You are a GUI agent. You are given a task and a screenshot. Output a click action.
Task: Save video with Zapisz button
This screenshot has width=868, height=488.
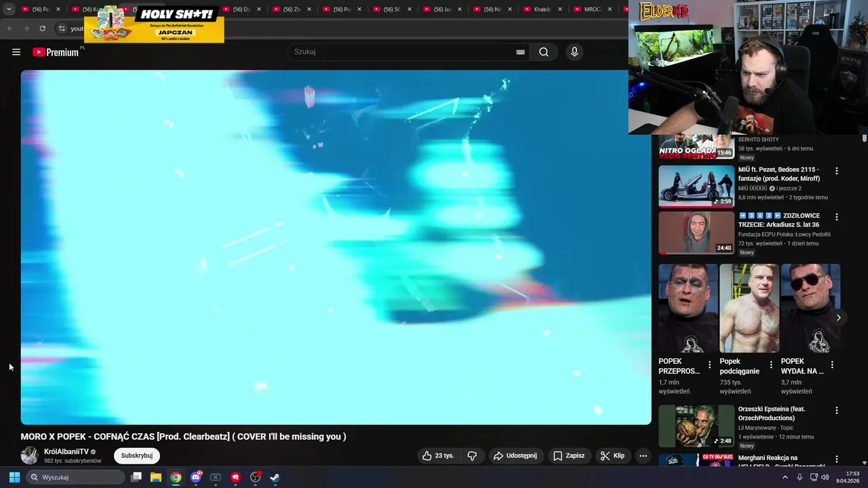point(568,455)
